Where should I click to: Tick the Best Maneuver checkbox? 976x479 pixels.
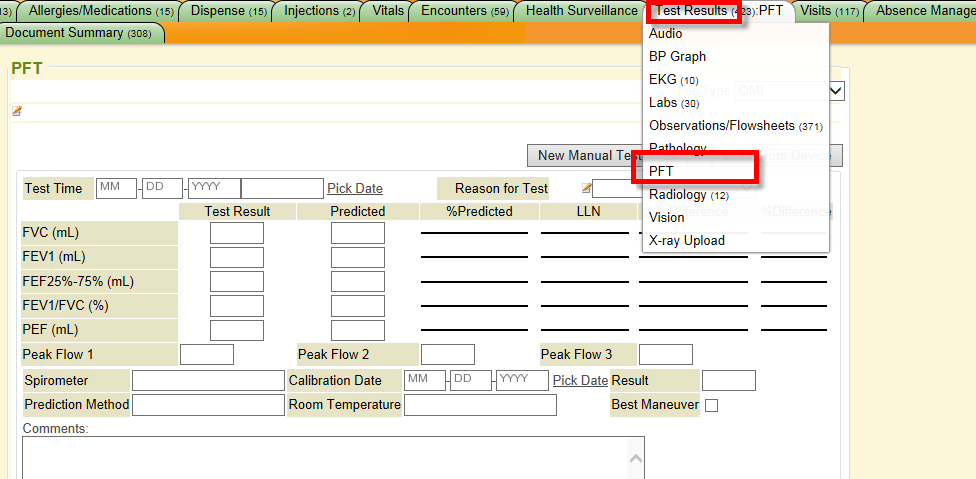711,405
